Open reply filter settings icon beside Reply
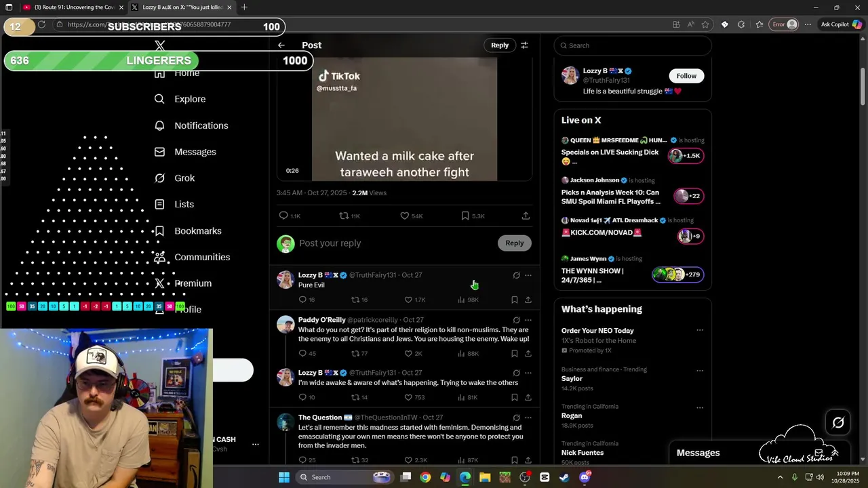Screen dimensions: 868x488 coord(524,45)
